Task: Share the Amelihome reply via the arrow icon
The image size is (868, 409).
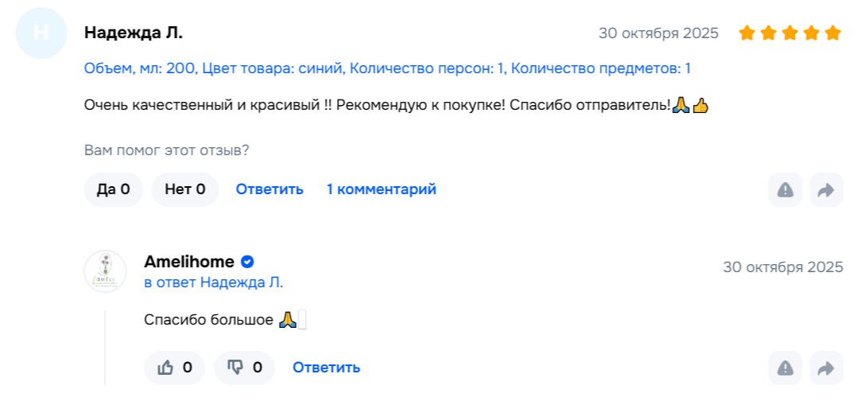Action: [826, 368]
